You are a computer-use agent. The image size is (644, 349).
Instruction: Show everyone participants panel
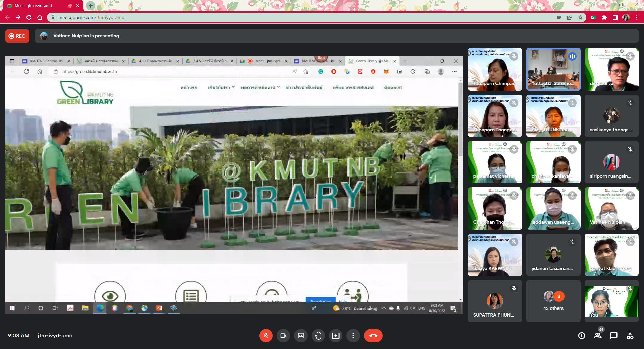[598, 336]
